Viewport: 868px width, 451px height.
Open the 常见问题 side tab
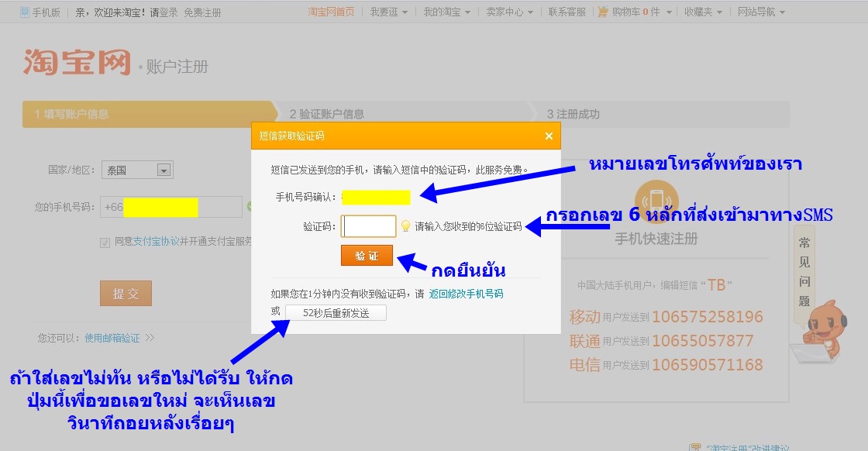point(804,272)
